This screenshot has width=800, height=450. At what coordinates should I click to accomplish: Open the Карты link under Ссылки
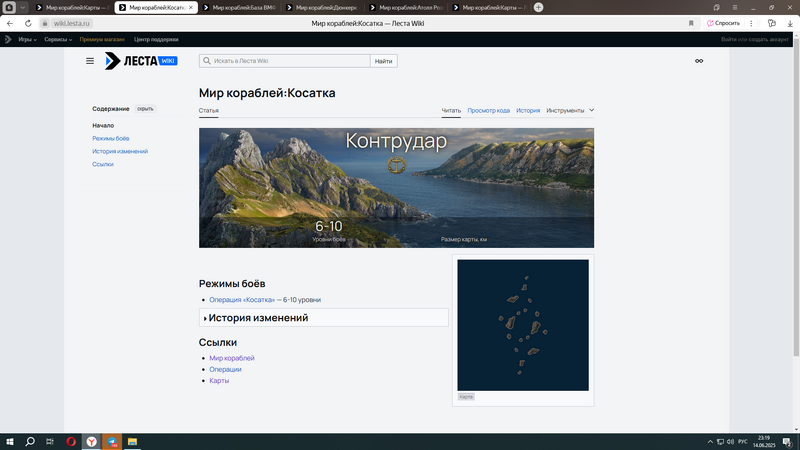tap(219, 381)
